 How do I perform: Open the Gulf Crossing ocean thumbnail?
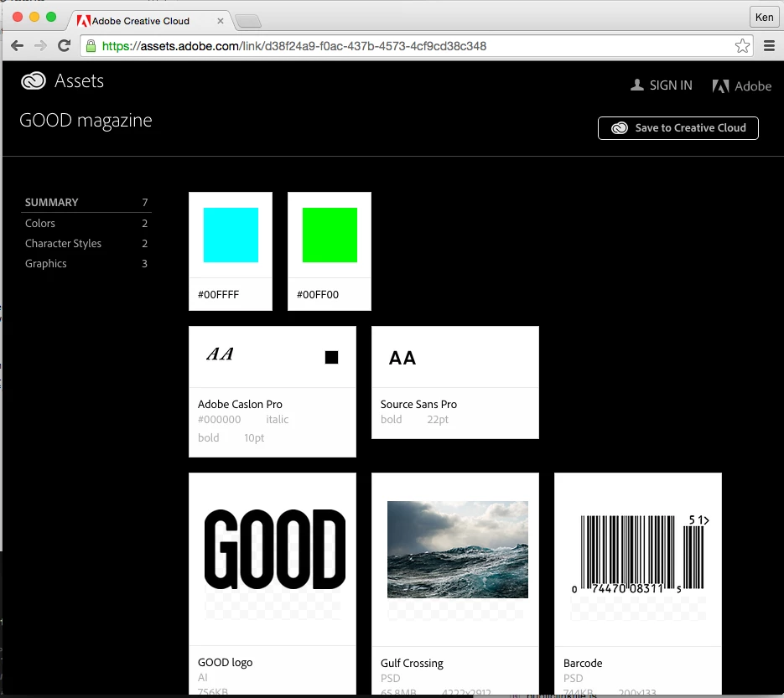point(458,550)
